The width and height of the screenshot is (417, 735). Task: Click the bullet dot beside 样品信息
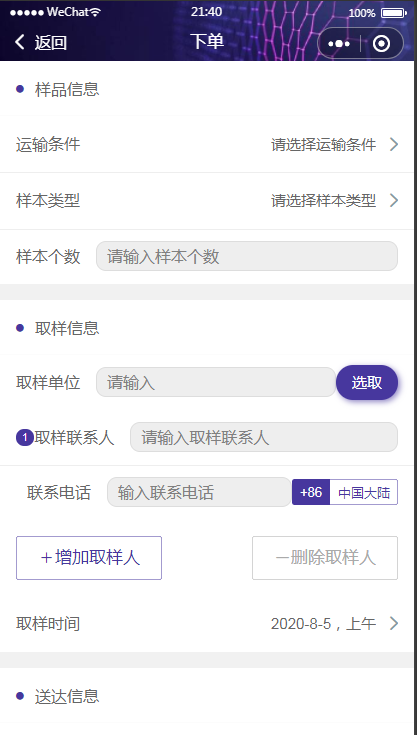coord(20,89)
